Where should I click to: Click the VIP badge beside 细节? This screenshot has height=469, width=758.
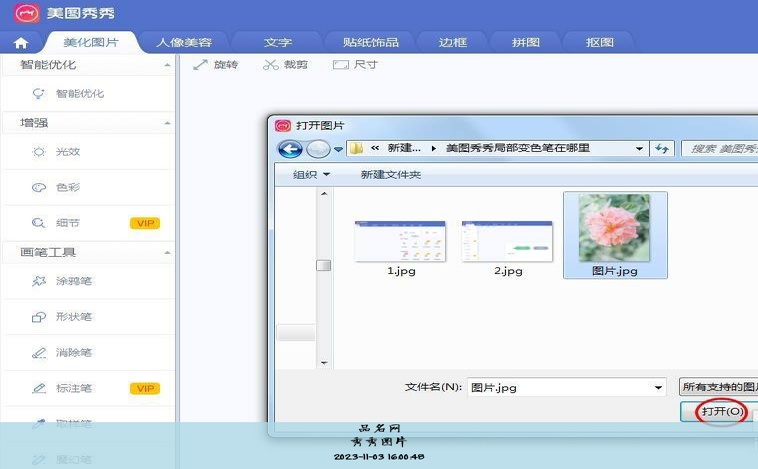click(145, 223)
